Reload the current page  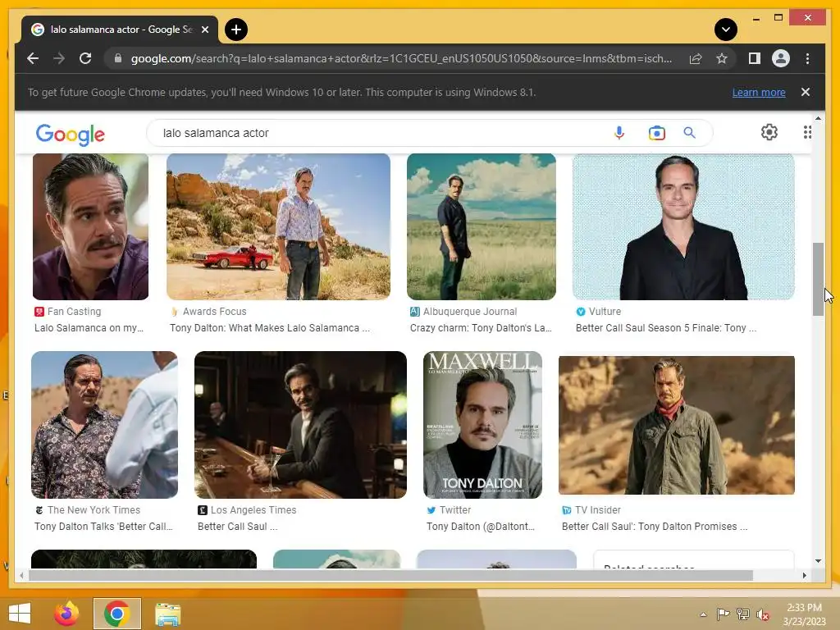[x=85, y=58]
